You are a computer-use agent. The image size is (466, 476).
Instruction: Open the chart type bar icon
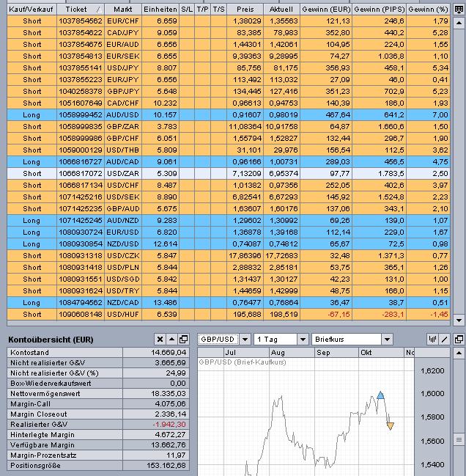433,339
